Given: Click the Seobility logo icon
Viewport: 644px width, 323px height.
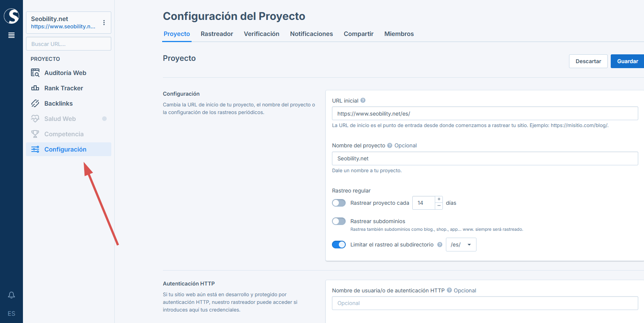Looking at the screenshot, I should 11,16.
